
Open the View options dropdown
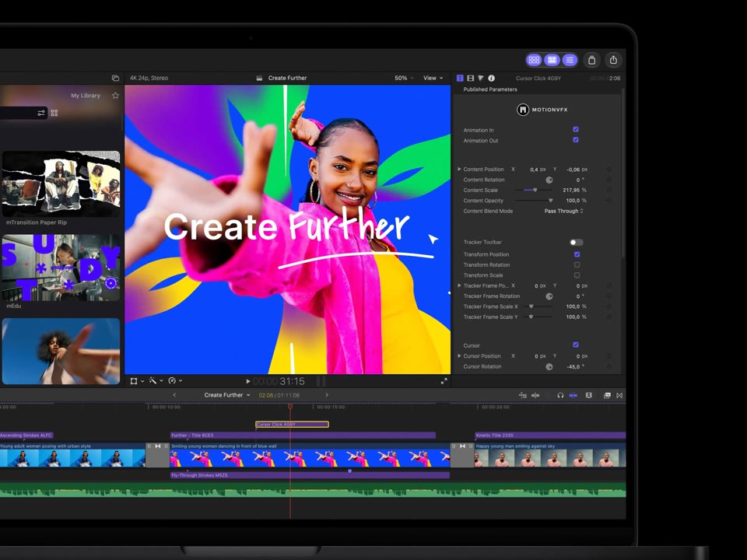[433, 78]
